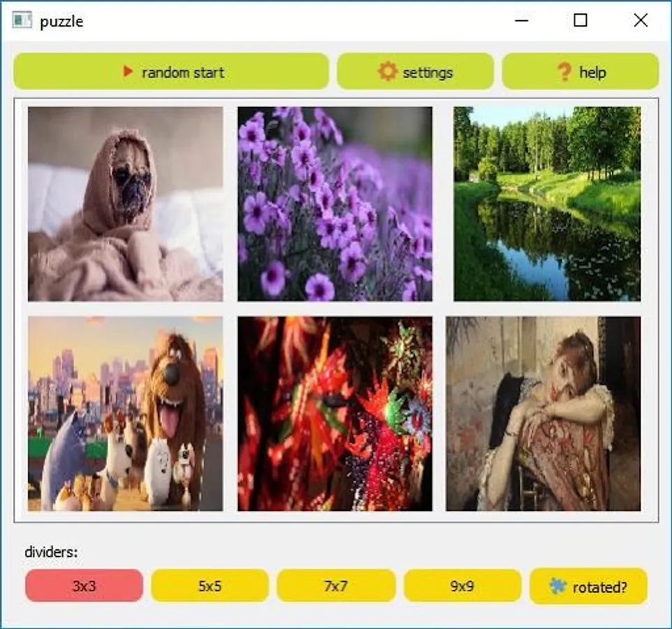Choose the purple flowers picture
The height and width of the screenshot is (629, 672).
coord(335,204)
